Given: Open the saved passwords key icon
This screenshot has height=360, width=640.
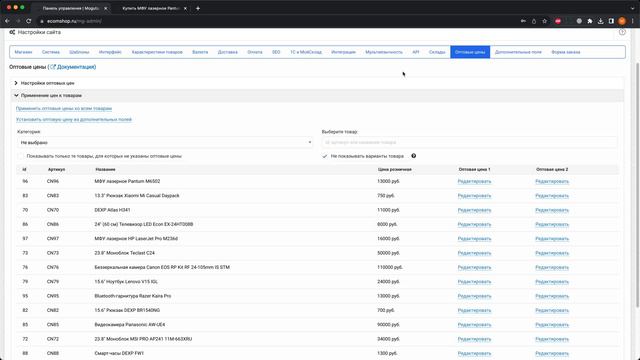Looking at the screenshot, I should point(523,21).
